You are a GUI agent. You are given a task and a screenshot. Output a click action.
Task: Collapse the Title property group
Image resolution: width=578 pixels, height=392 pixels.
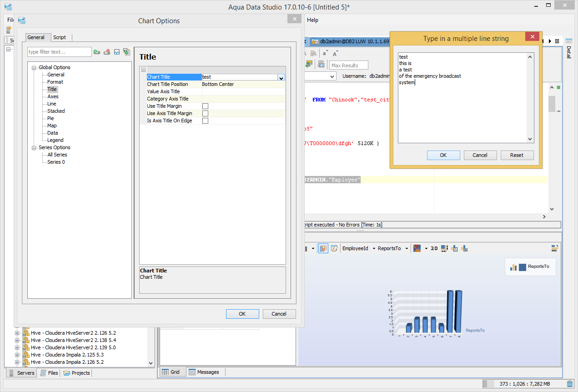pyautogui.click(x=143, y=70)
